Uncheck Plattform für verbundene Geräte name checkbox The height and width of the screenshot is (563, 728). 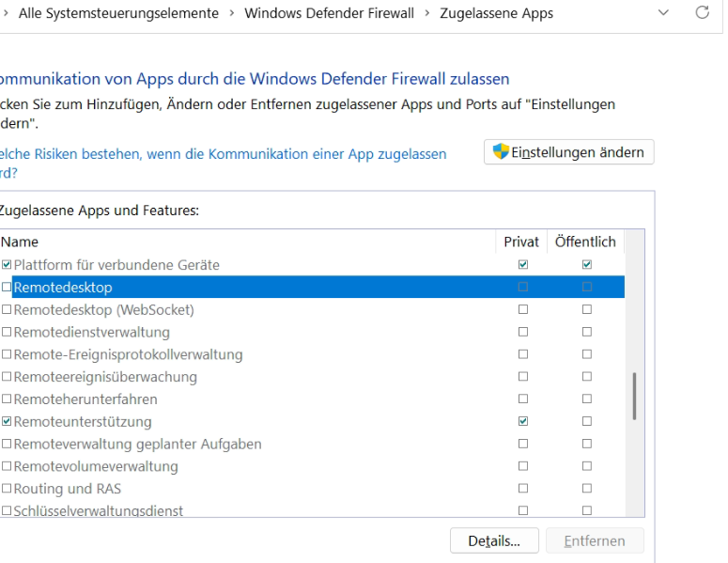click(x=7, y=265)
